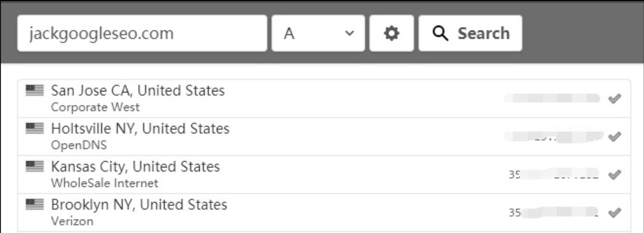
Task: Click the domain input field with jackgoogleseo.com
Action: [142, 33]
